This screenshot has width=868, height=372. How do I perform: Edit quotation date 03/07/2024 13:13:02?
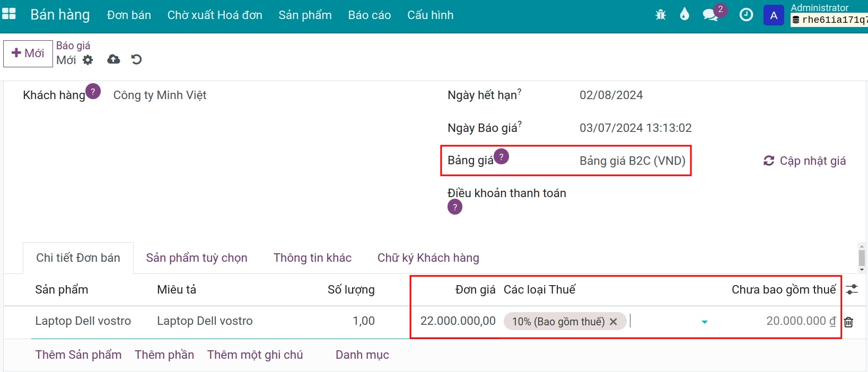635,128
